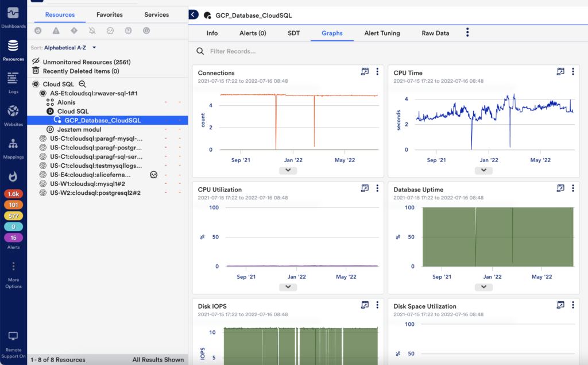Image resolution: width=588 pixels, height=365 pixels.
Task: Select the Alonis tree item
Action: click(67, 102)
